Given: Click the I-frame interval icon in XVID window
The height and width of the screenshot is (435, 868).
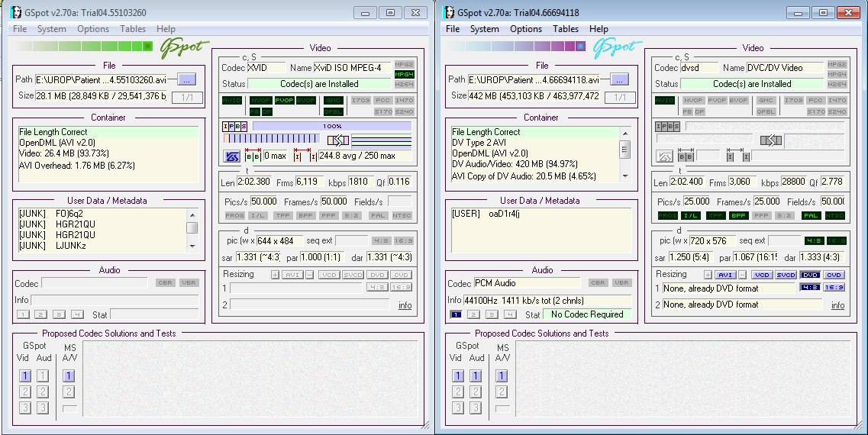Looking at the screenshot, I should tap(305, 156).
